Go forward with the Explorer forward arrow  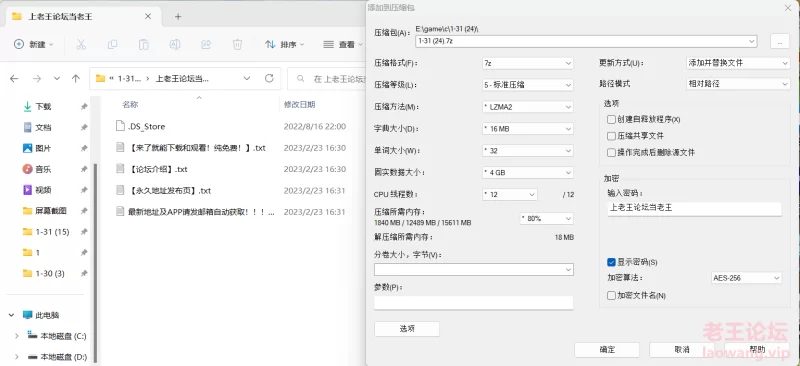[x=37, y=79]
